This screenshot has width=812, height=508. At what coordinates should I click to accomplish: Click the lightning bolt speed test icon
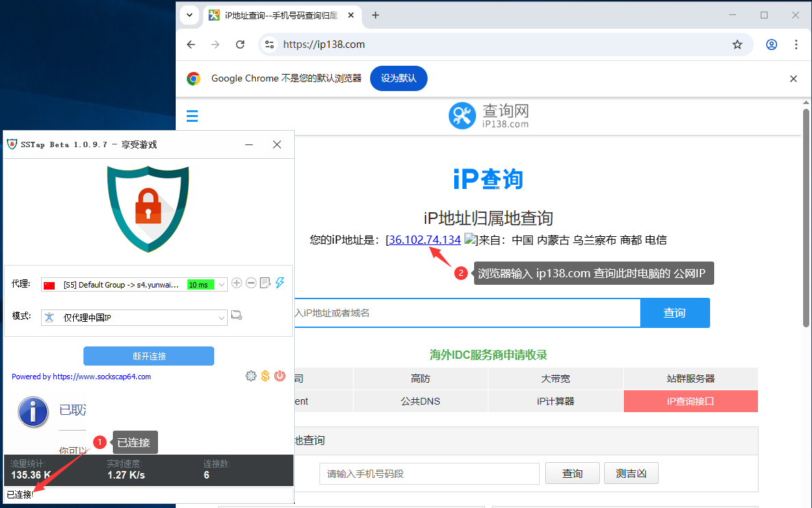coord(280,283)
